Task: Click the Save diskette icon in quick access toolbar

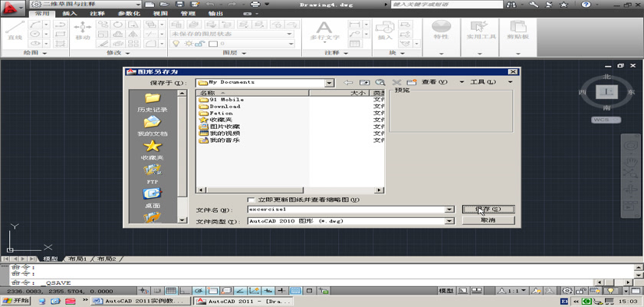Action: point(179,5)
